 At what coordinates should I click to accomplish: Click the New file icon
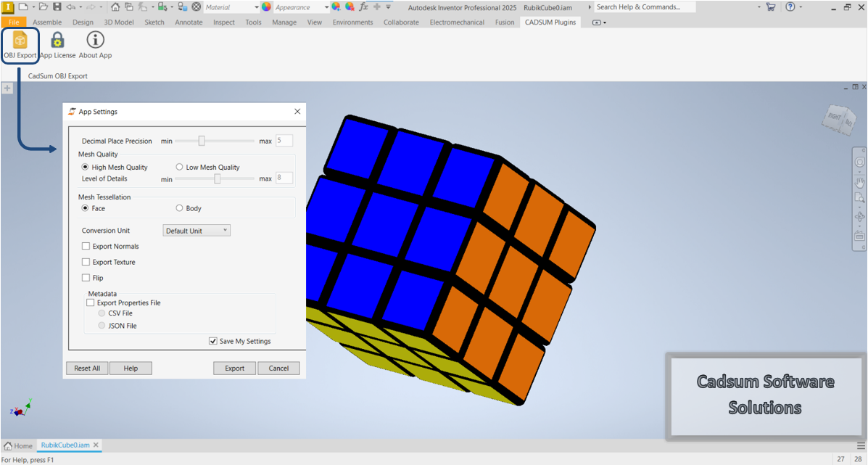(23, 7)
